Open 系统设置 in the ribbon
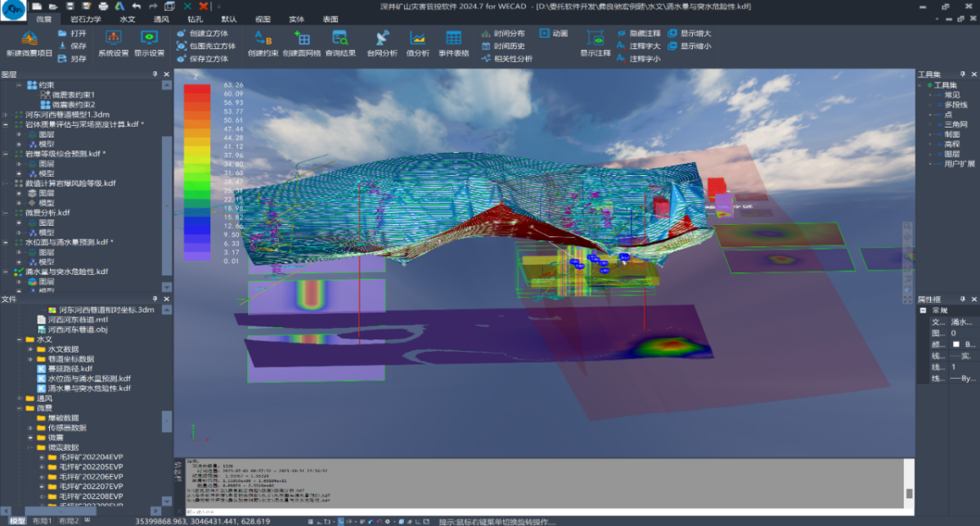Image resolution: width=980 pixels, height=526 pixels. 113,38
